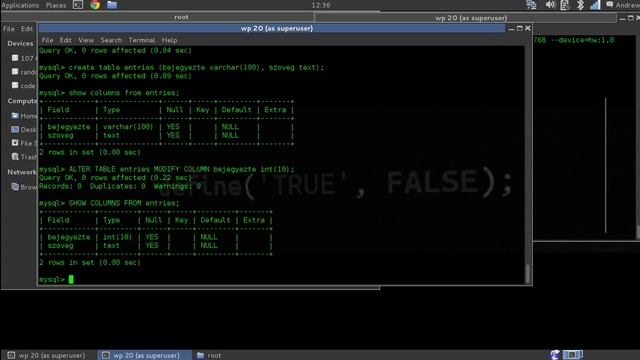The width and height of the screenshot is (640, 360).
Task: Open the Andrew user menu
Action: pyautogui.click(x=623, y=5)
